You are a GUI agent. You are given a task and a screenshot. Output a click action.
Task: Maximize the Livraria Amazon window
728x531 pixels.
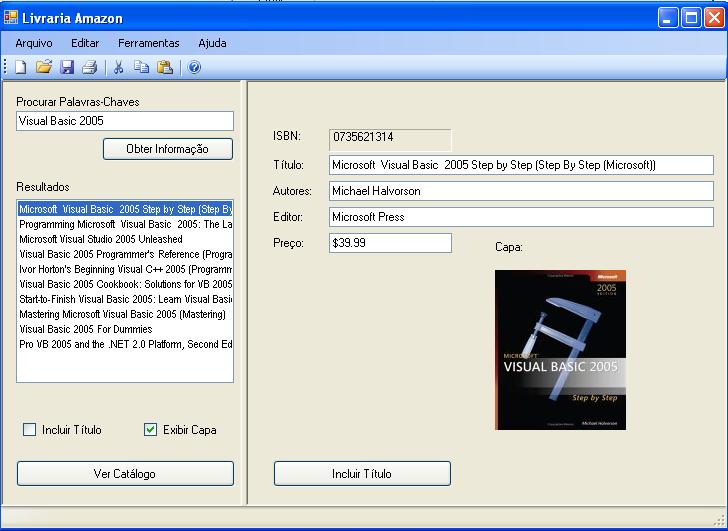point(691,18)
